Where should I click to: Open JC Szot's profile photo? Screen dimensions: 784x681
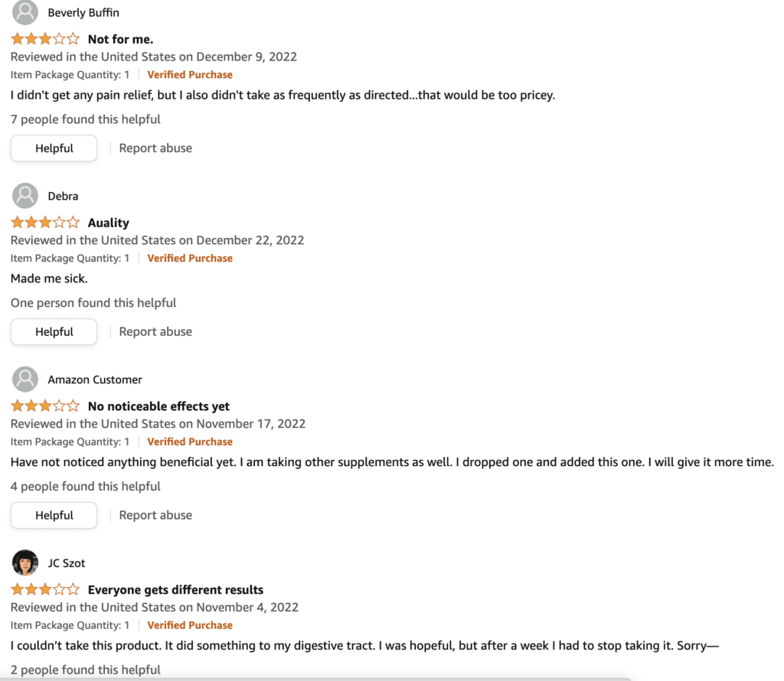(x=25, y=562)
